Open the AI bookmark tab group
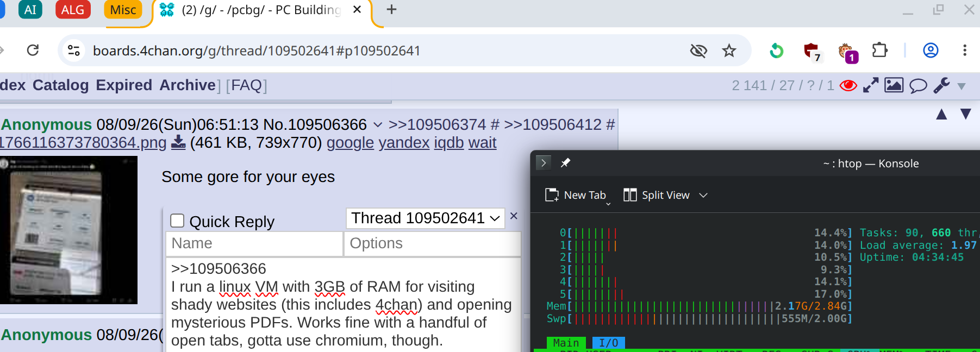This screenshot has width=980, height=352. 30,10
